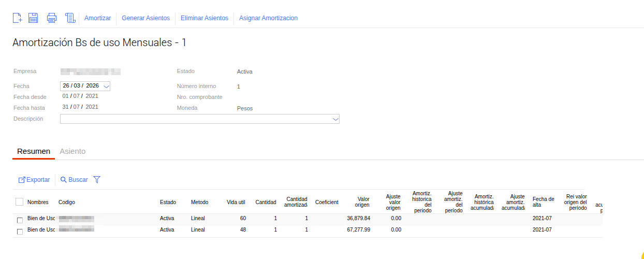Viewport: 644px width, 259px height.
Task: Toggle the select-all checkbox in grid header
Action: (20, 202)
